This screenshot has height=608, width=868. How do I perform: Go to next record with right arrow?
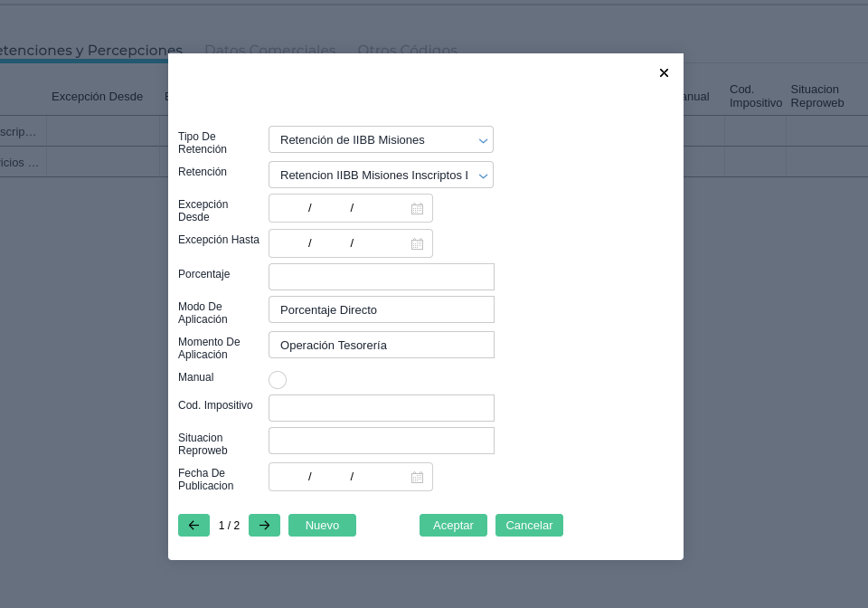click(264, 526)
